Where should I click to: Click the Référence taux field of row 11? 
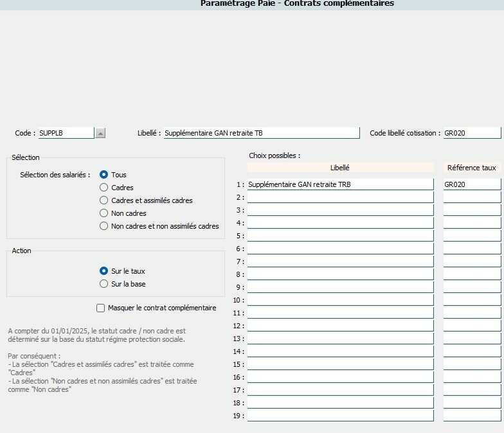(472, 313)
